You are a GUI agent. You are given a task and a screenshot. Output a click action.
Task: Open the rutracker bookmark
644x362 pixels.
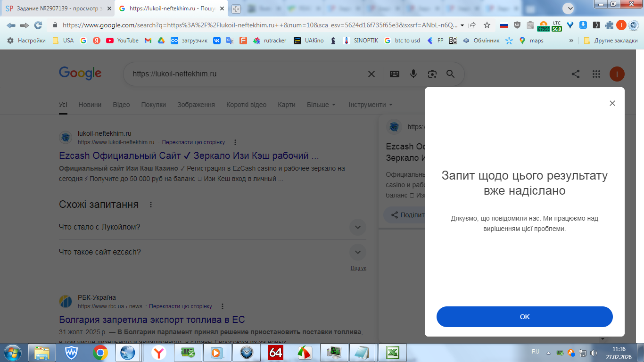(x=270, y=41)
